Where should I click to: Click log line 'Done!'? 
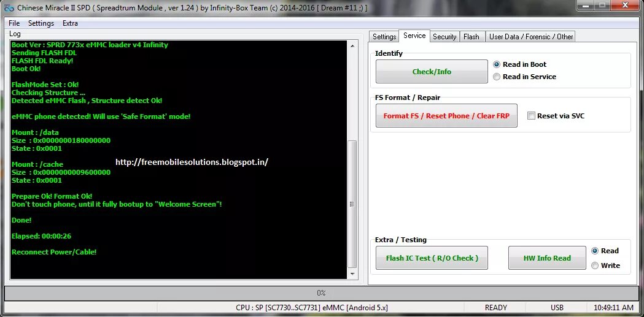pos(21,220)
